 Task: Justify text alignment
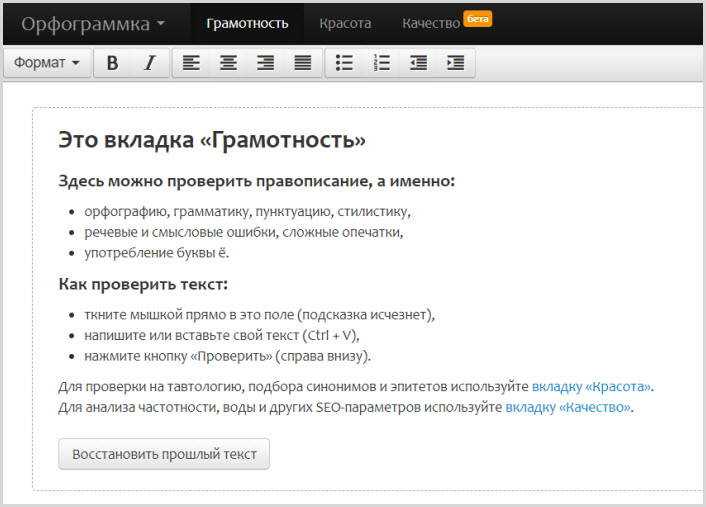pos(303,63)
